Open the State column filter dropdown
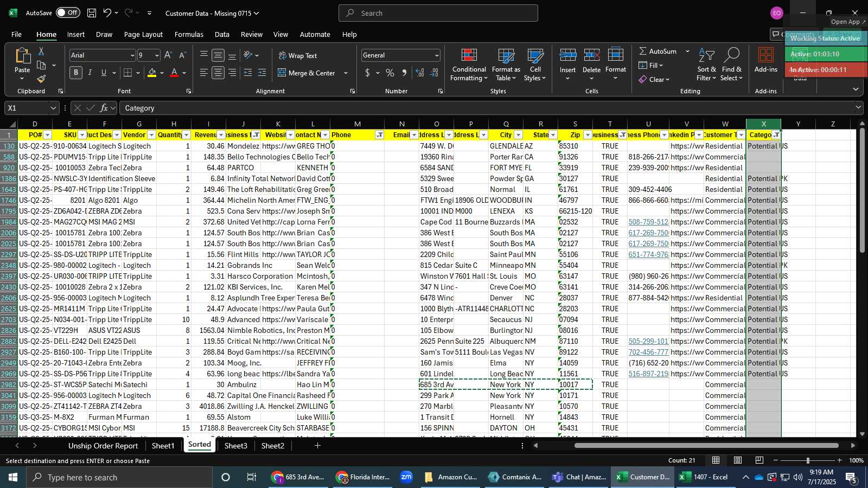The width and height of the screenshot is (868, 488). (553, 135)
